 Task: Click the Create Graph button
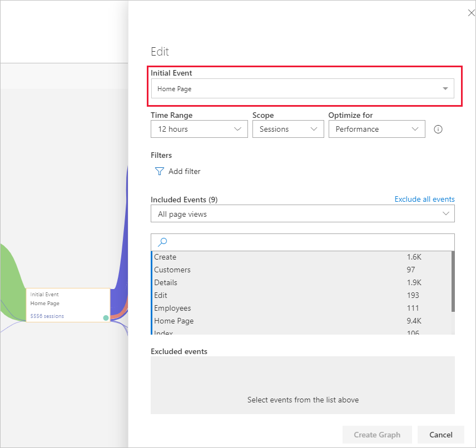pyautogui.click(x=378, y=435)
